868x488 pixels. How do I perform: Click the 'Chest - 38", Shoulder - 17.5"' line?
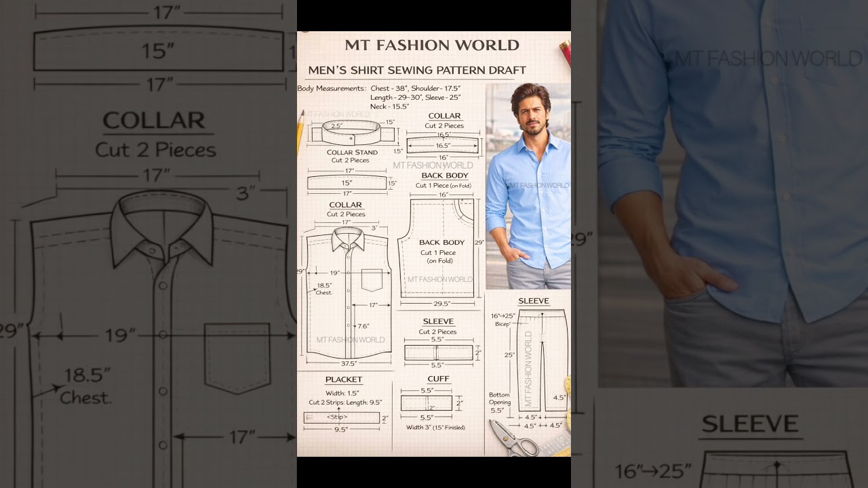416,89
